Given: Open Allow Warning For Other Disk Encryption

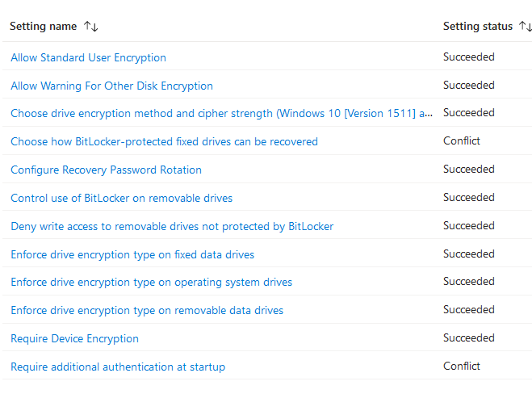Looking at the screenshot, I should (x=111, y=86).
